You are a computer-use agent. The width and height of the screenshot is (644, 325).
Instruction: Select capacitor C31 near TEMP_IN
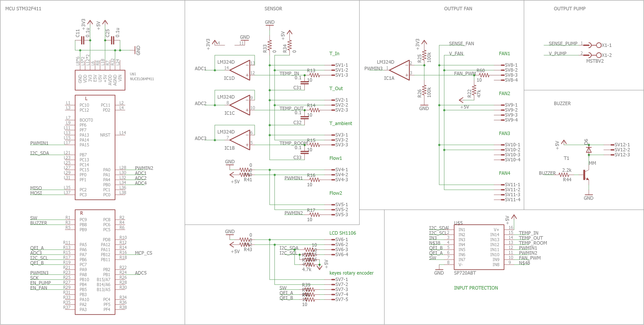(305, 82)
